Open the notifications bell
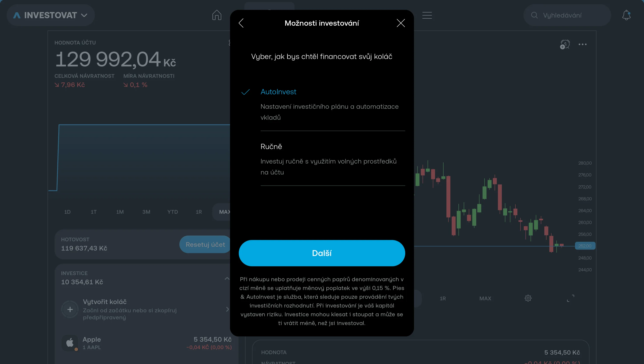644x364 pixels. tap(626, 15)
